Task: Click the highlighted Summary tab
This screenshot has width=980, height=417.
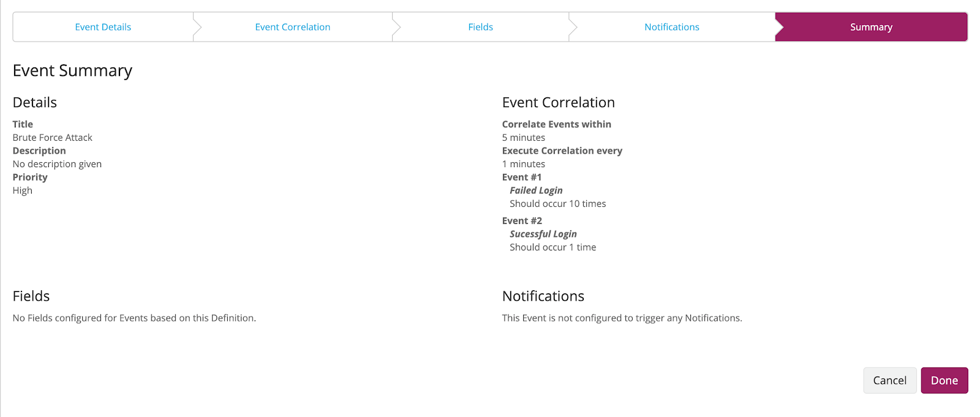Action: (x=871, y=27)
